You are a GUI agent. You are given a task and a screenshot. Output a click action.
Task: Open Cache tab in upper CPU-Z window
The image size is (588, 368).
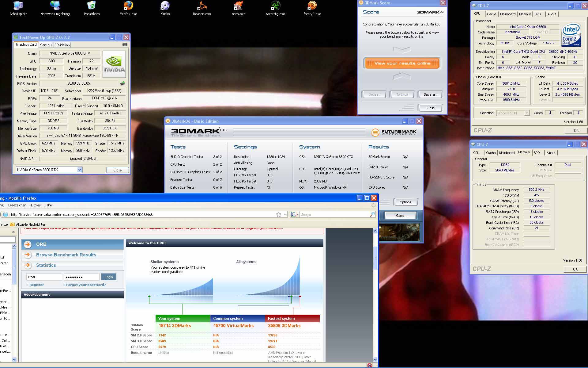pyautogui.click(x=492, y=14)
